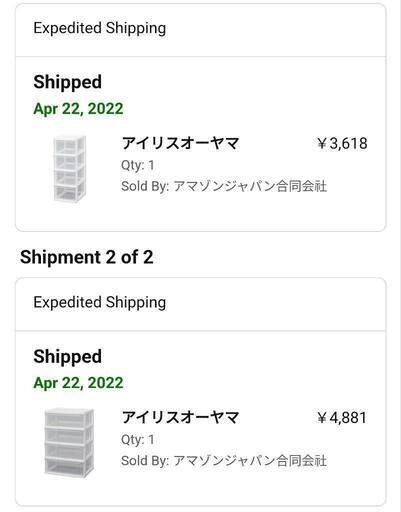
Task: Tap the Sold By label for ¥4,881 item
Action: 145,461
